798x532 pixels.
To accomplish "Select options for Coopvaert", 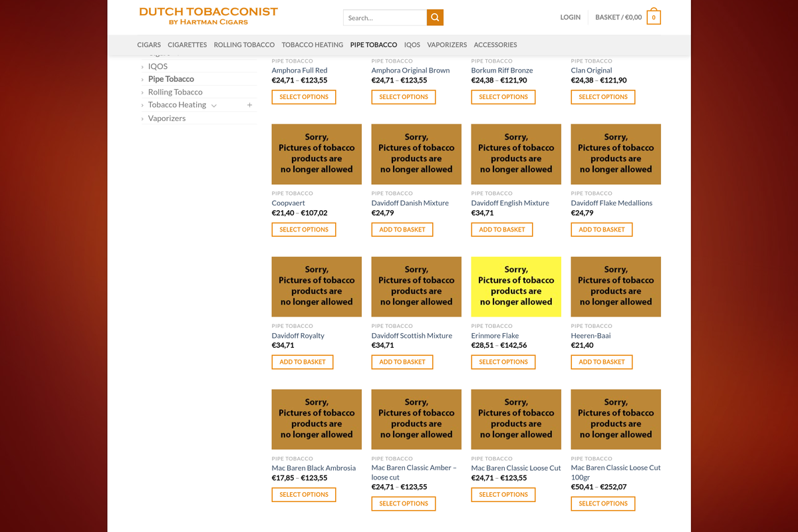I will pyautogui.click(x=304, y=229).
